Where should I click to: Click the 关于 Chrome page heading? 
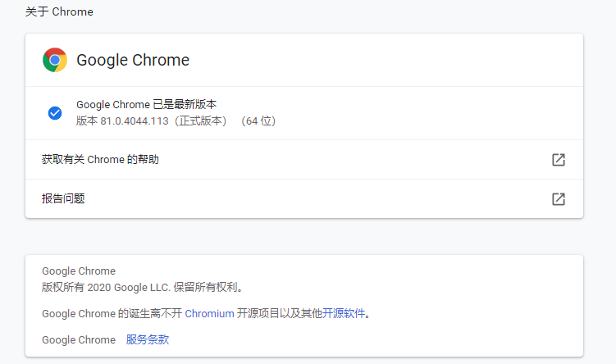point(59,11)
